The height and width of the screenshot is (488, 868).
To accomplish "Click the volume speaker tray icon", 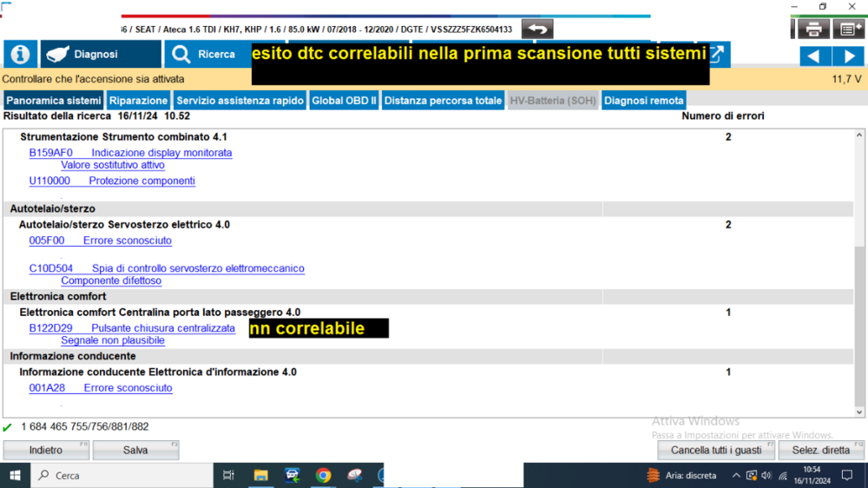I will [x=766, y=475].
